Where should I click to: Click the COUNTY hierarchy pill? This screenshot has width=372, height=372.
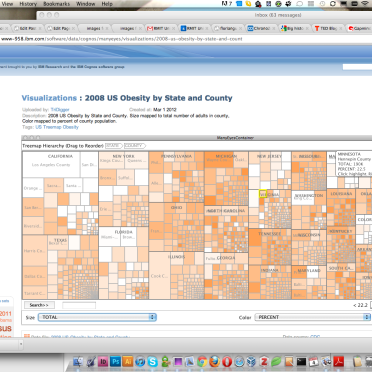tap(135, 146)
